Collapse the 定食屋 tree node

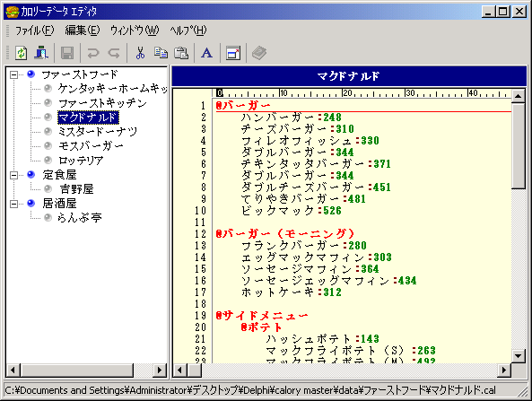pos(14,175)
